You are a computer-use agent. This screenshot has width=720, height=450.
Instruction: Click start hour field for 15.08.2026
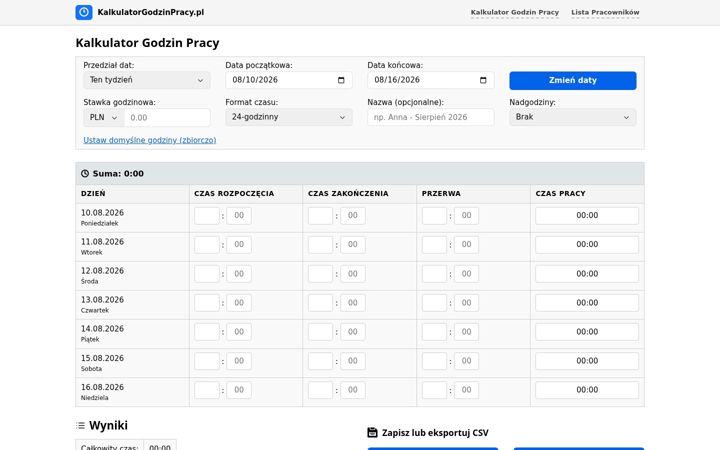[207, 361]
